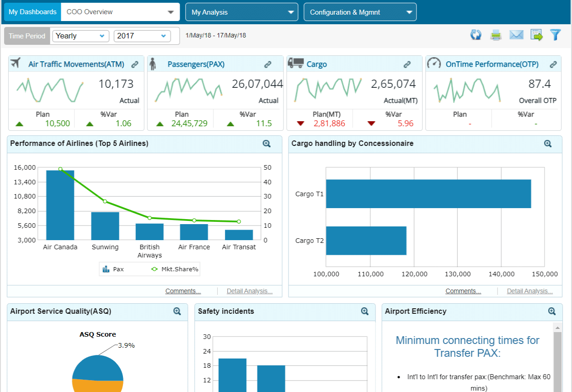Magnify the Safety incidents chart
Viewport: 572px width, 392px height.
(x=365, y=311)
